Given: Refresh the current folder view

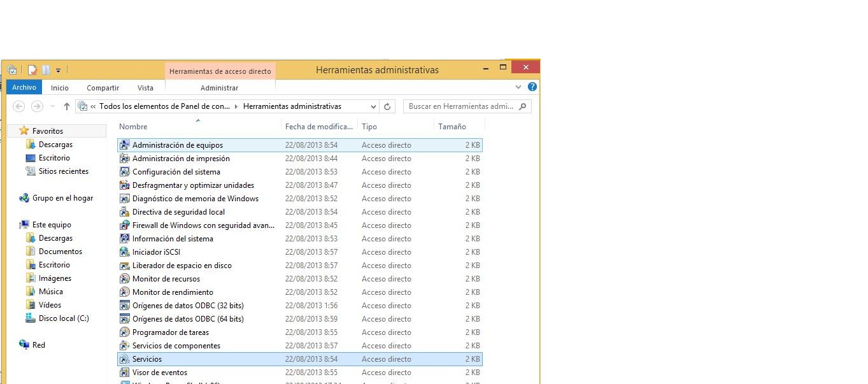Looking at the screenshot, I should pyautogui.click(x=387, y=107).
